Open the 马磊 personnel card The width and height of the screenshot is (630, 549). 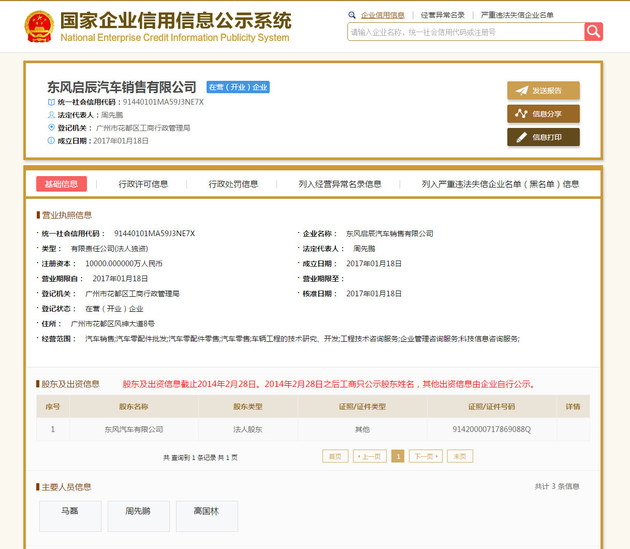coord(70,516)
